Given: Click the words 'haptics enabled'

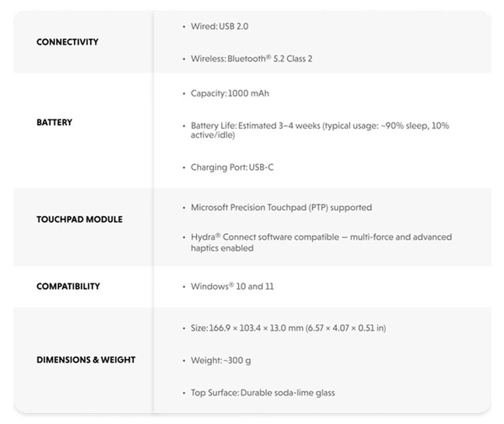Looking at the screenshot, I should (222, 248).
